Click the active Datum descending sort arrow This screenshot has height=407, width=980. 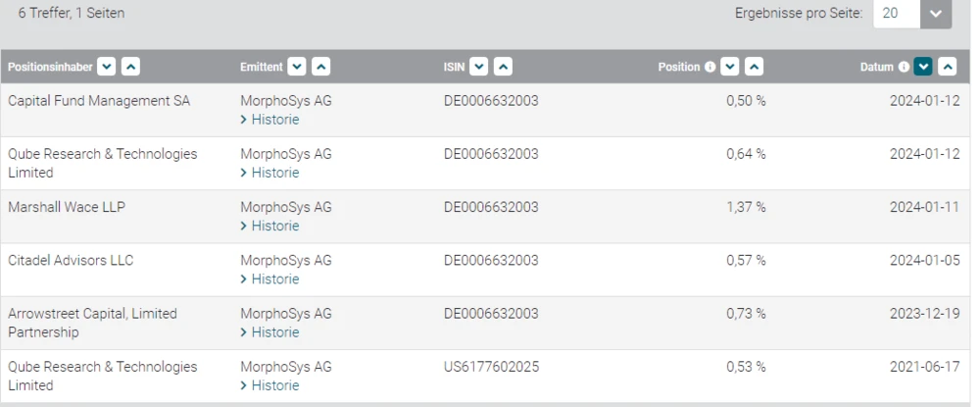(922, 67)
